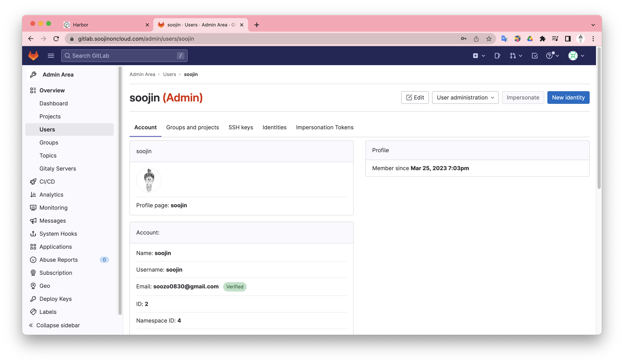Open the To-Do list checkmark icon
Viewport: 624px width, 364px height.
pyautogui.click(x=535, y=56)
